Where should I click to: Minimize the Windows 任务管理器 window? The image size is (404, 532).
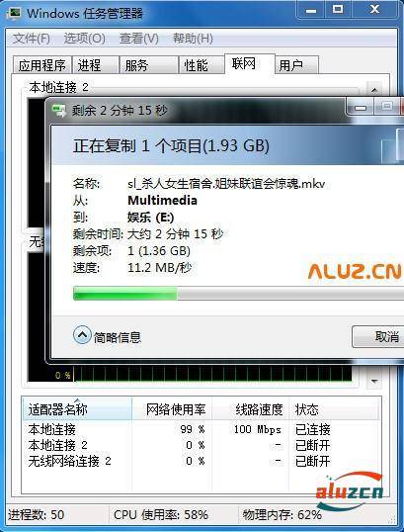pos(311,10)
